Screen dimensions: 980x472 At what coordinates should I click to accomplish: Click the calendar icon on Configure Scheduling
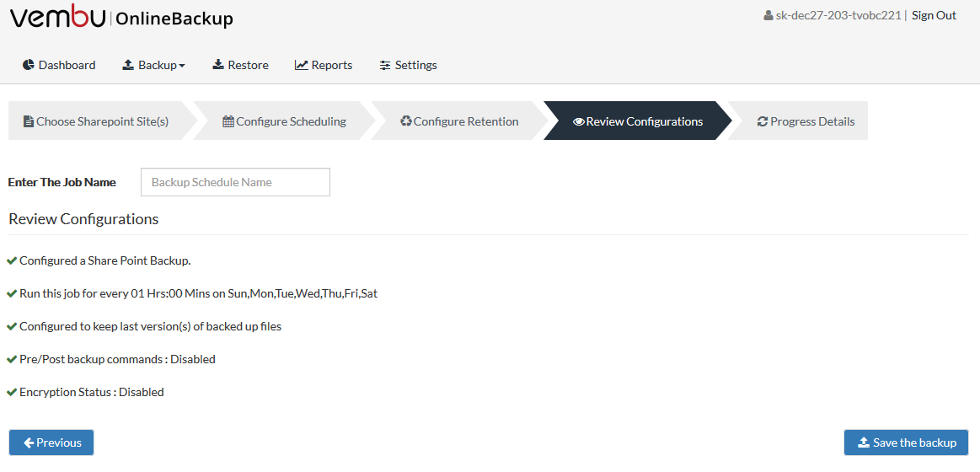tap(228, 121)
